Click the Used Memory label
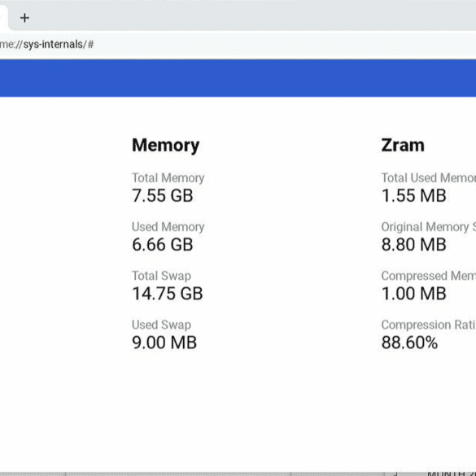Screen dimensions: 476x476 click(168, 227)
